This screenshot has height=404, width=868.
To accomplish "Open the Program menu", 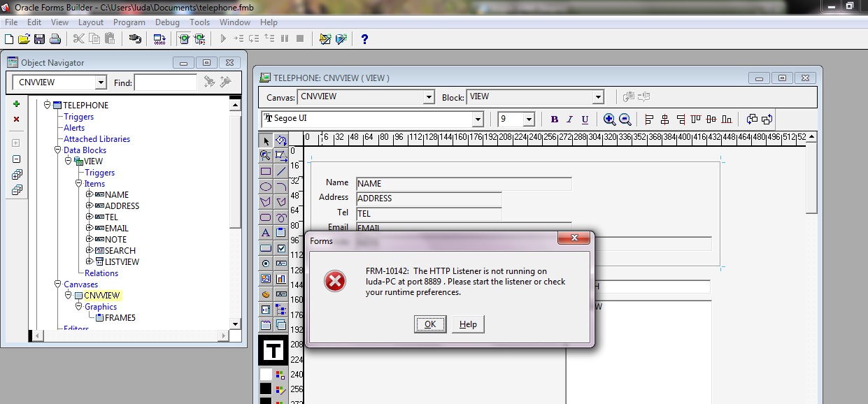I will tap(129, 22).
